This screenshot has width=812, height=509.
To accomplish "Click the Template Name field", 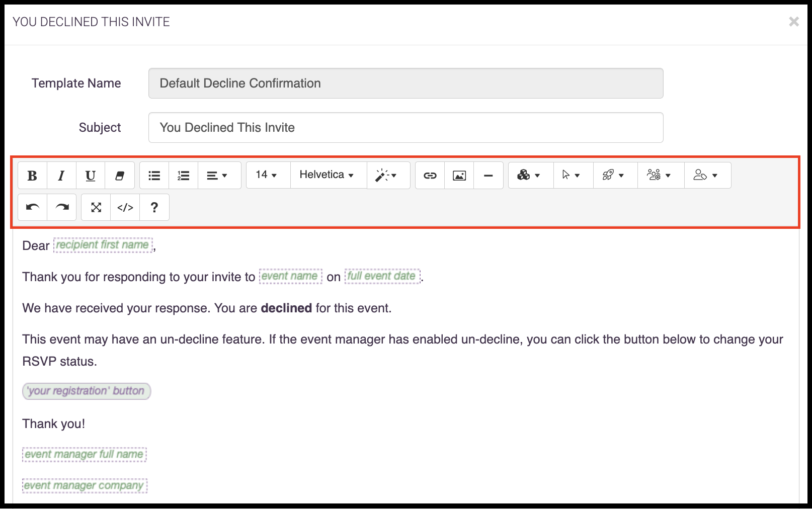I will (x=406, y=83).
